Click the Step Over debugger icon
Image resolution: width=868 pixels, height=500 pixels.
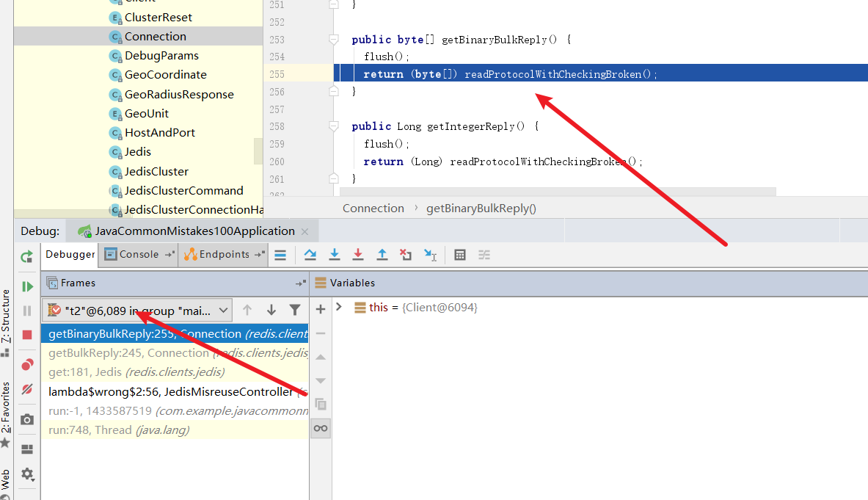tap(310, 255)
